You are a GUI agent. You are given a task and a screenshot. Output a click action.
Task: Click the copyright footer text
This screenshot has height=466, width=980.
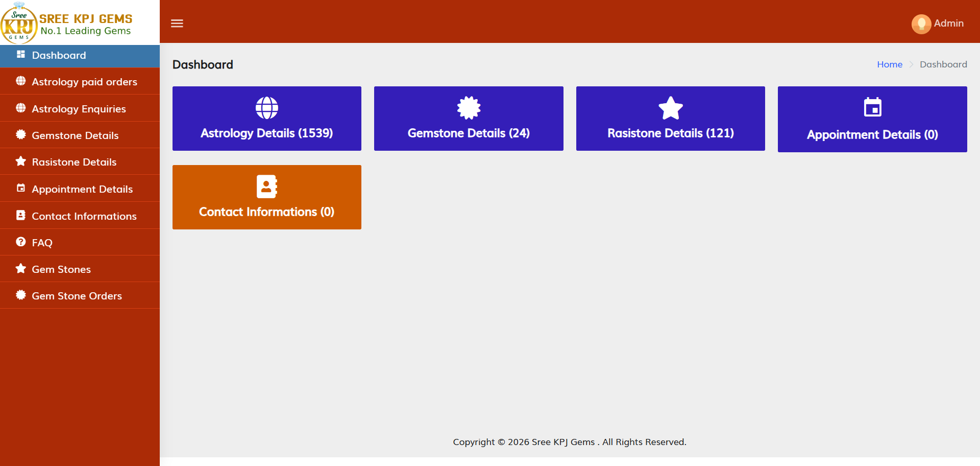[570, 442]
